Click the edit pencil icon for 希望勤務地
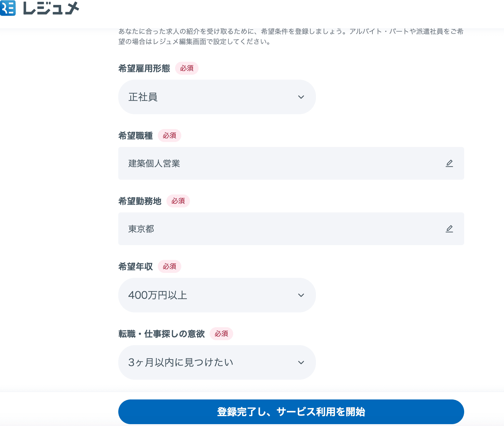Viewport: 504px width, 426px height. [x=450, y=229]
